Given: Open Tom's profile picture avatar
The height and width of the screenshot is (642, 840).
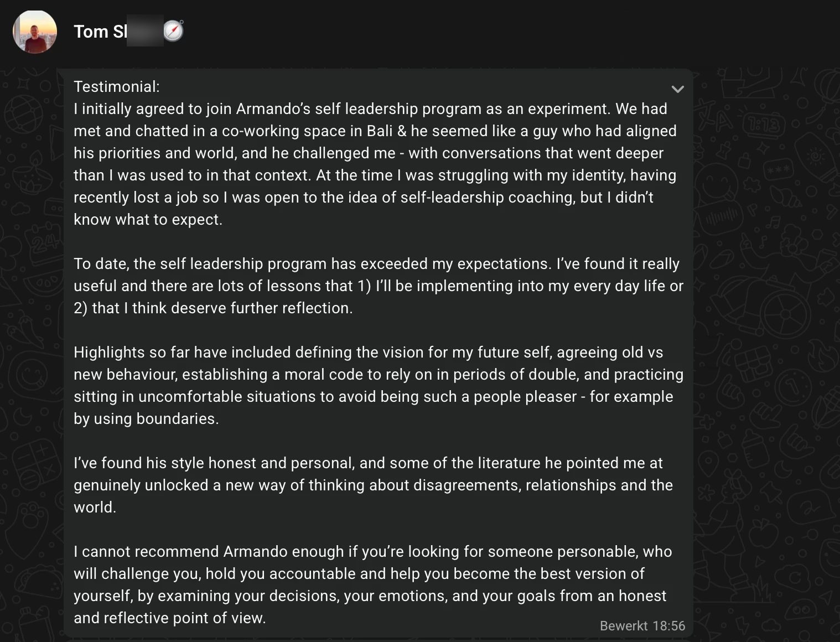Looking at the screenshot, I should tap(35, 32).
